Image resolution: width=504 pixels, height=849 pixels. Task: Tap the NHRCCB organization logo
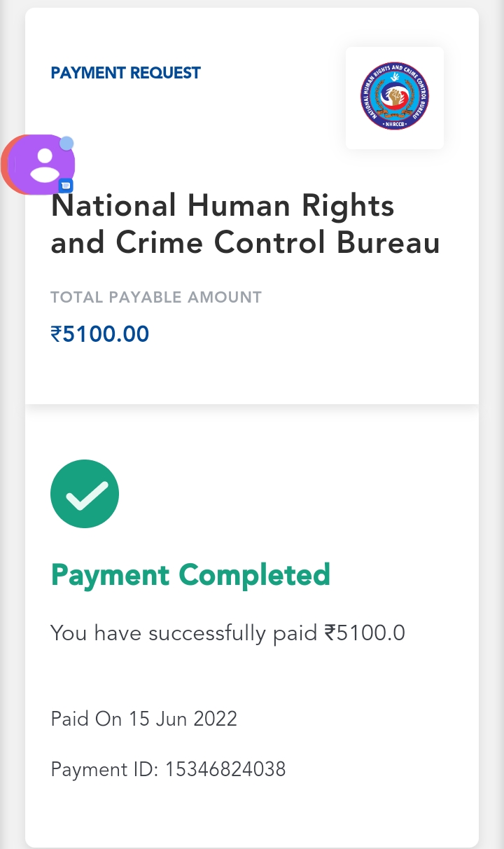point(394,97)
